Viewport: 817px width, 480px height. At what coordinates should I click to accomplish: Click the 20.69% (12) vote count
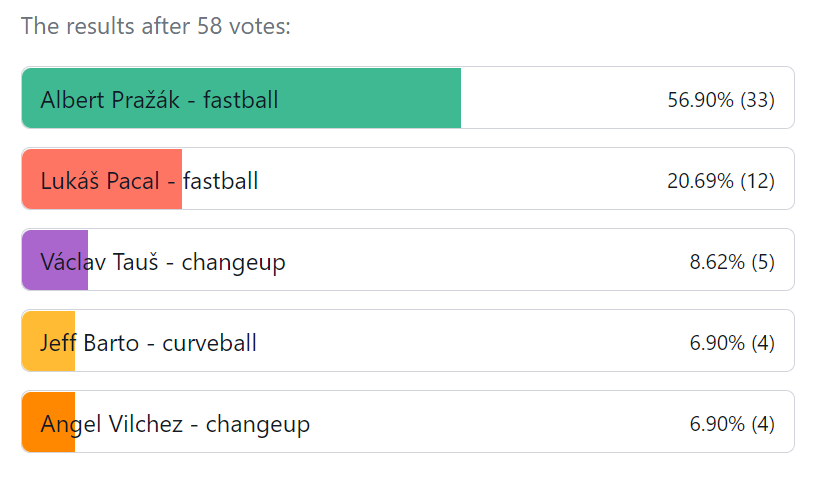720,180
